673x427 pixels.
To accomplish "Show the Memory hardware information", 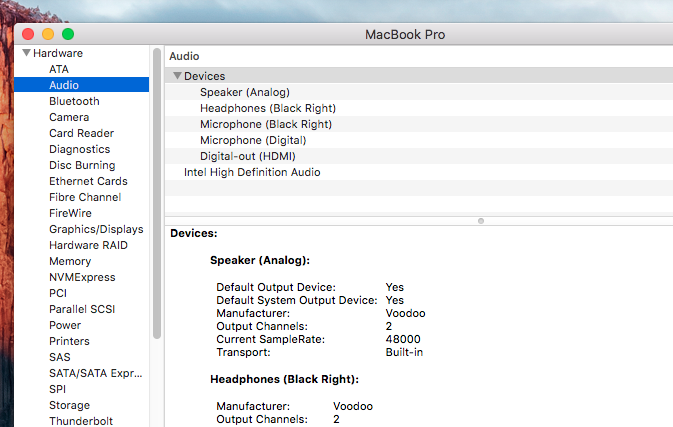I will click(70, 261).
